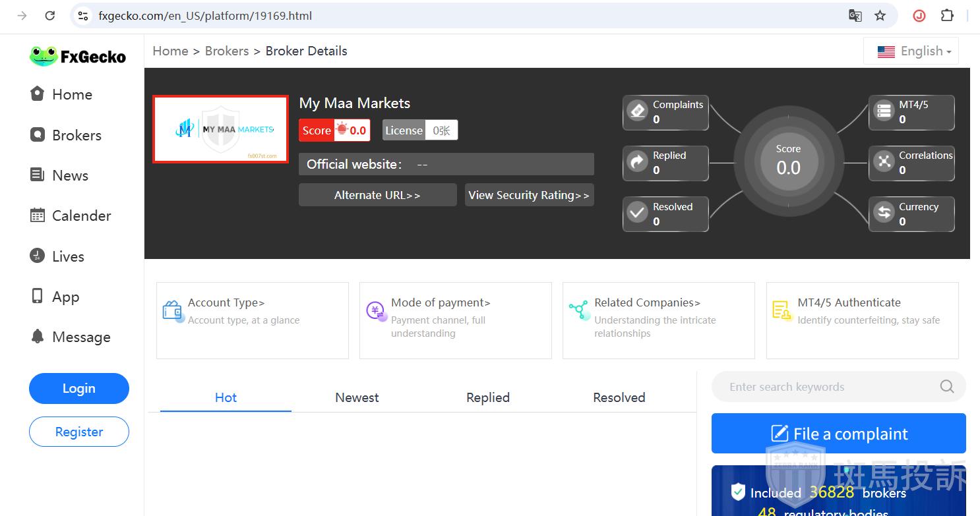Image resolution: width=980 pixels, height=516 pixels.
Task: Bookmark this page with star icon
Action: (x=880, y=16)
